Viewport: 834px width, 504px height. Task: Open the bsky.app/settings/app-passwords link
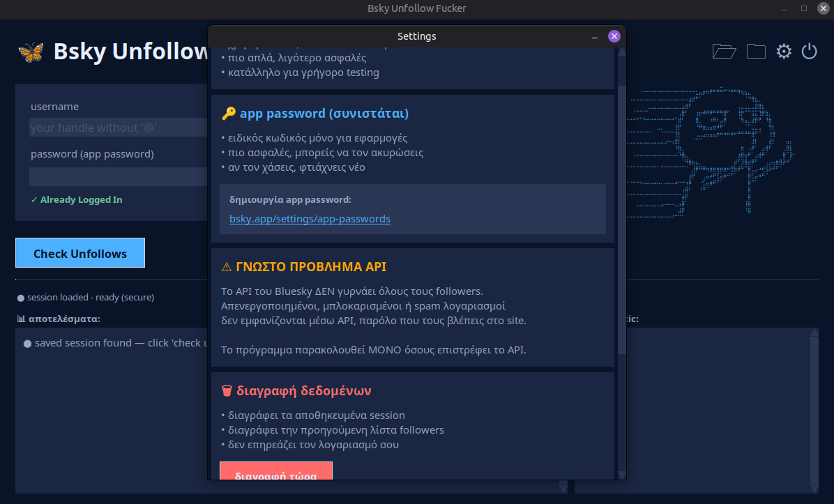(310, 219)
